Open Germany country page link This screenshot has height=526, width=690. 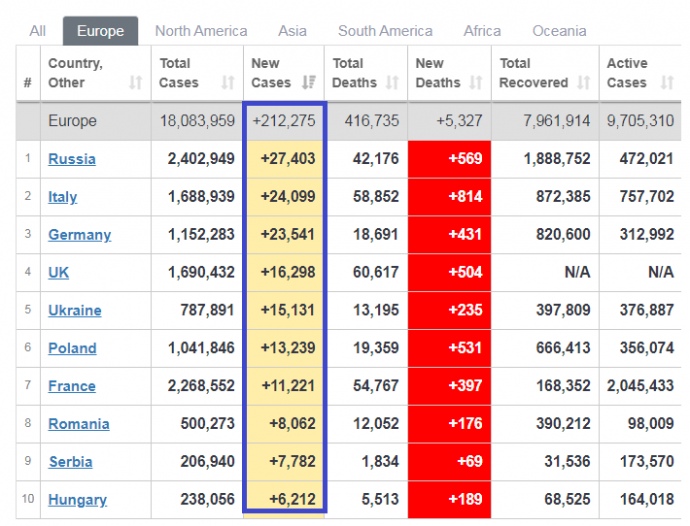pyautogui.click(x=79, y=235)
